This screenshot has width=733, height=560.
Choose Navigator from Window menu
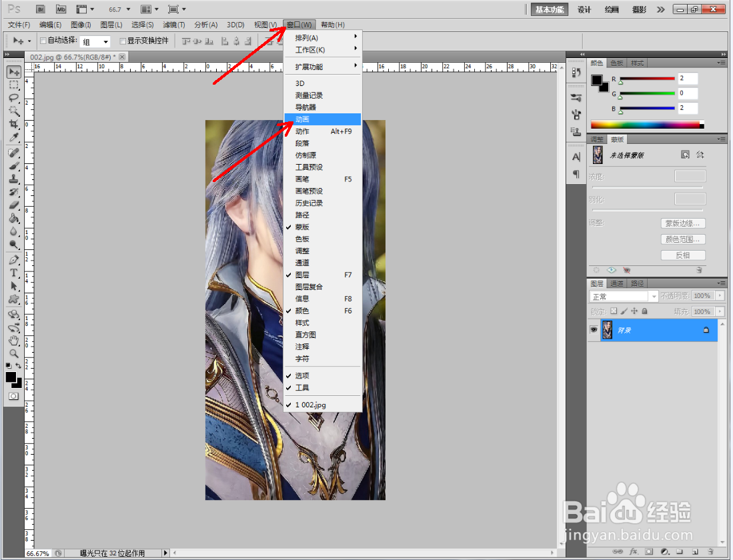323,107
